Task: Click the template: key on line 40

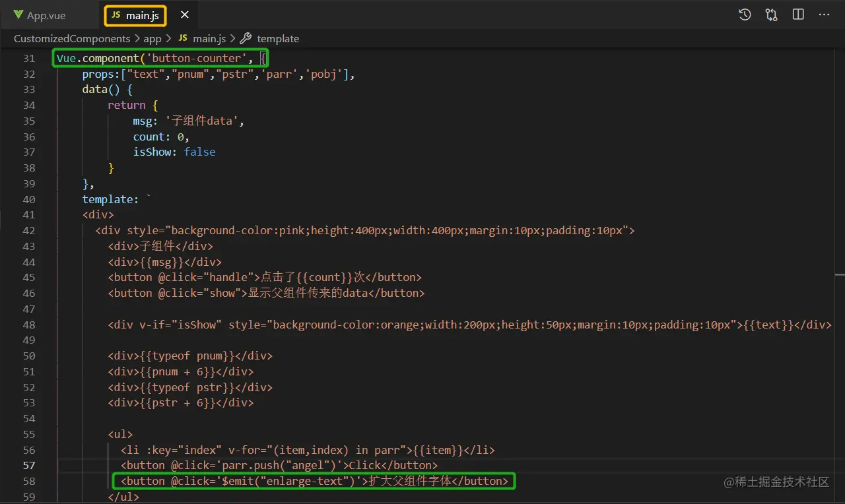Action: click(x=111, y=199)
